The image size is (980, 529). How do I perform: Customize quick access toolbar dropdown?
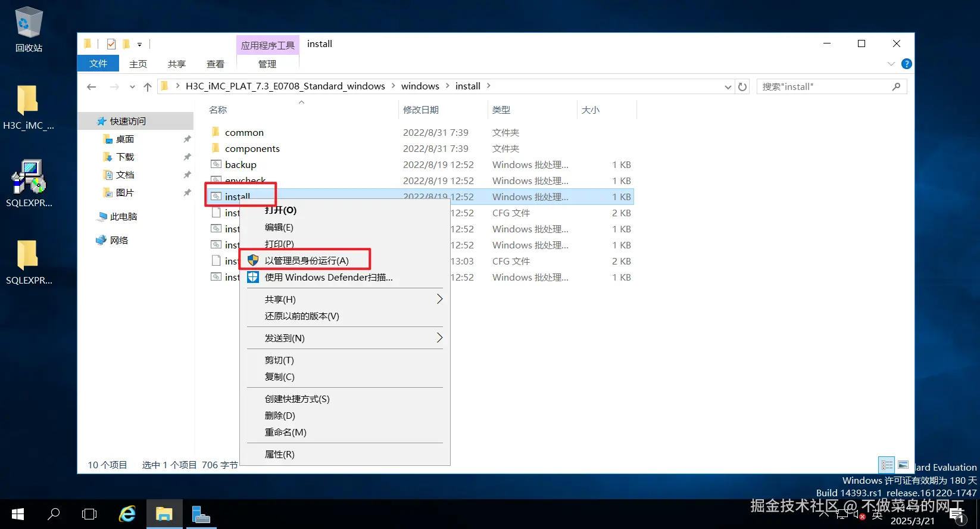139,44
